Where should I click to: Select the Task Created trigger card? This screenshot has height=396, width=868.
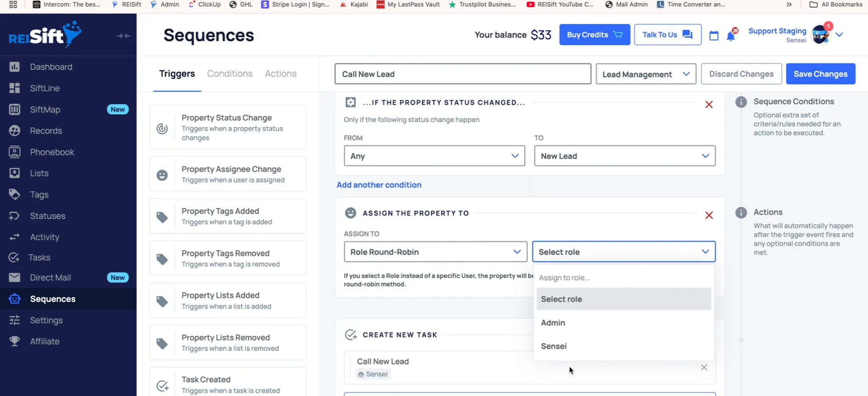tap(228, 382)
